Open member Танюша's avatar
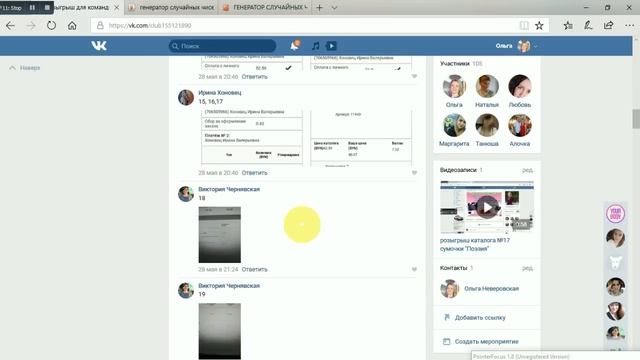The height and width of the screenshot is (360, 640). [487, 125]
